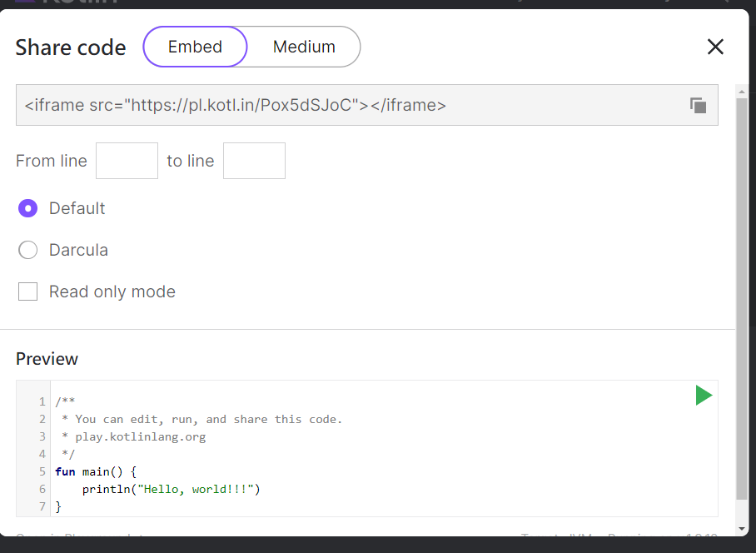Copy the iframe embed code
This screenshot has height=553, width=756.
coord(698,105)
